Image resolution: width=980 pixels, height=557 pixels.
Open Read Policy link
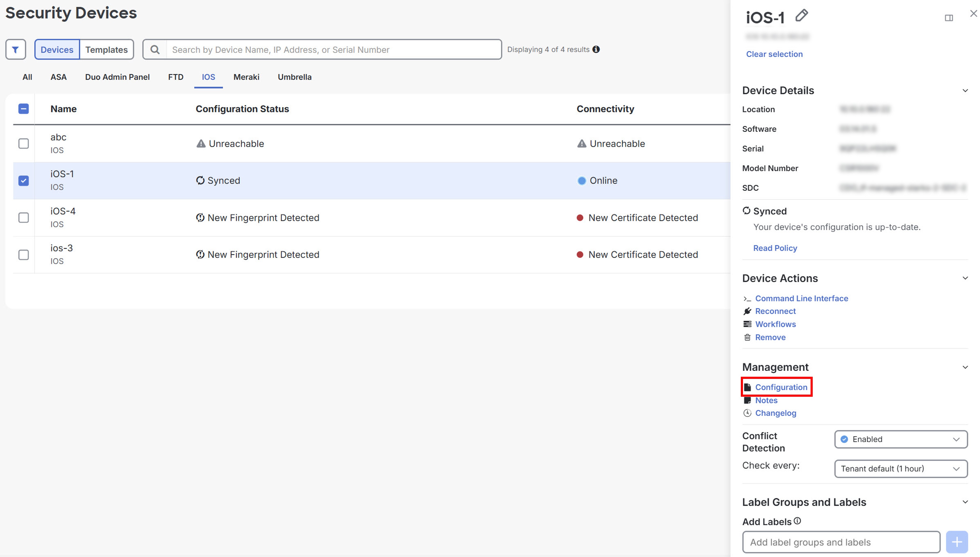775,248
